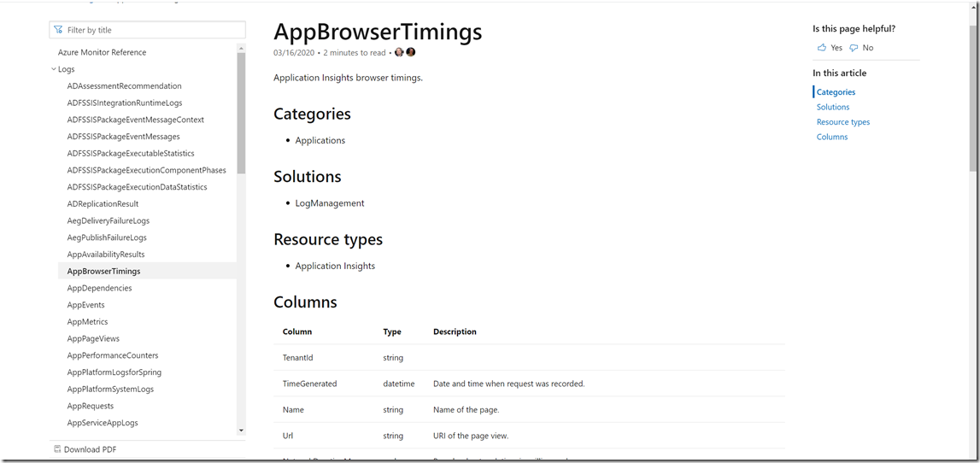Jump to Solutions in article nav
The width and height of the screenshot is (980, 463).
pos(832,108)
